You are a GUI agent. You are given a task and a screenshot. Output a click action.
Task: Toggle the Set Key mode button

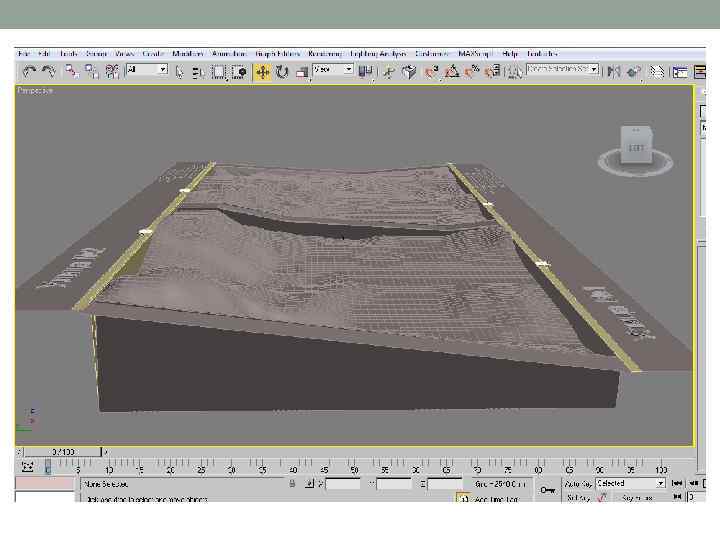pyautogui.click(x=577, y=497)
